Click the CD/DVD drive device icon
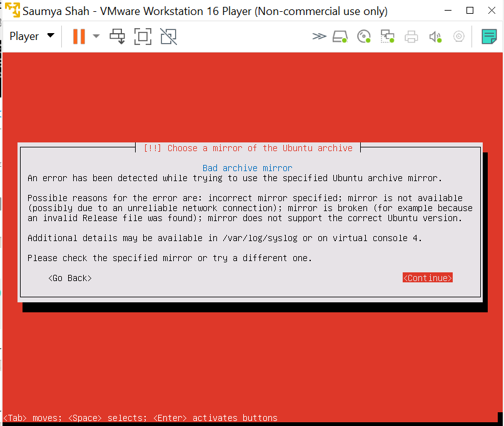The height and width of the screenshot is (426, 504). pyautogui.click(x=364, y=37)
